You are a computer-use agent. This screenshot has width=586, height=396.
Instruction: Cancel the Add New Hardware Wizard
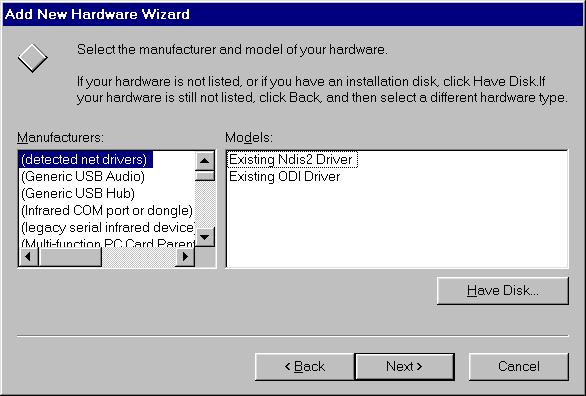point(519,366)
